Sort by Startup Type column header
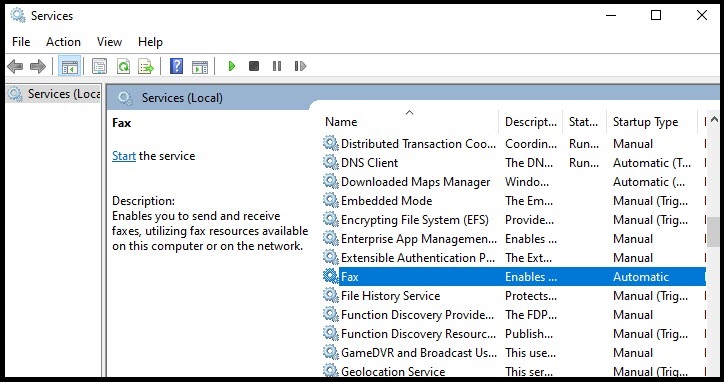Image resolution: width=724 pixels, height=382 pixels. coord(646,122)
